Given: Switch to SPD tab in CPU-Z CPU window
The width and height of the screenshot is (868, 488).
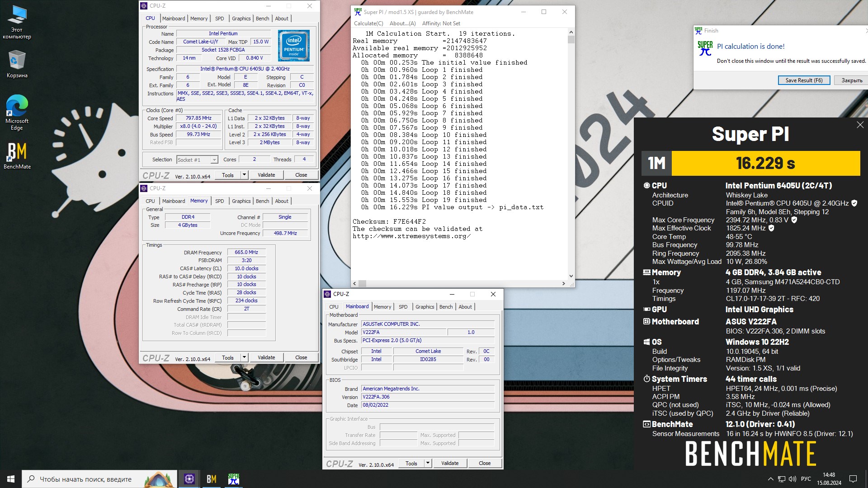Looking at the screenshot, I should (219, 19).
